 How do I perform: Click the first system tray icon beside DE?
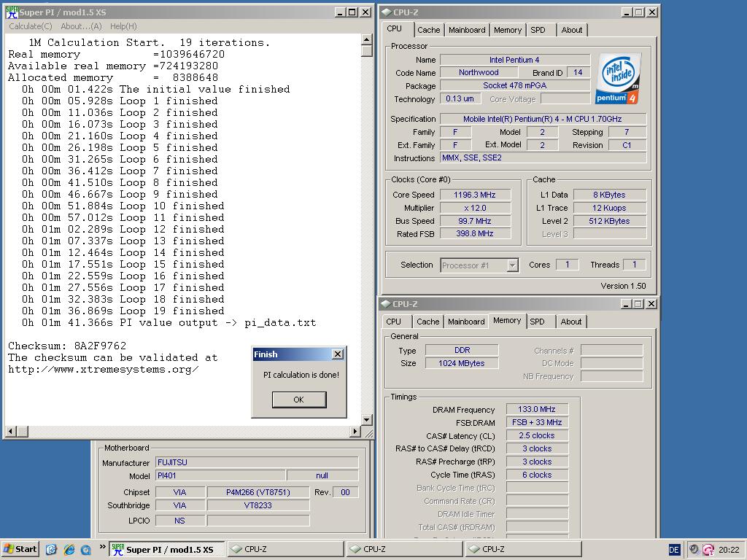[694, 550]
